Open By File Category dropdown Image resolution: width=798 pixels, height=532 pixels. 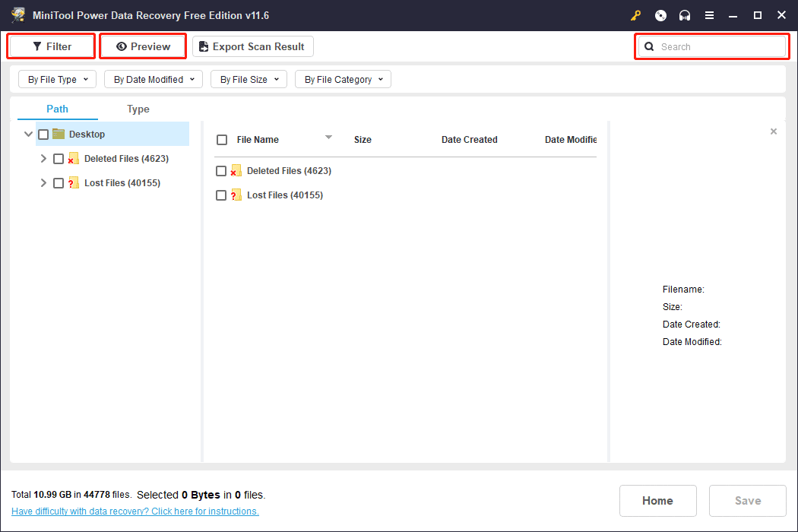pyautogui.click(x=343, y=79)
